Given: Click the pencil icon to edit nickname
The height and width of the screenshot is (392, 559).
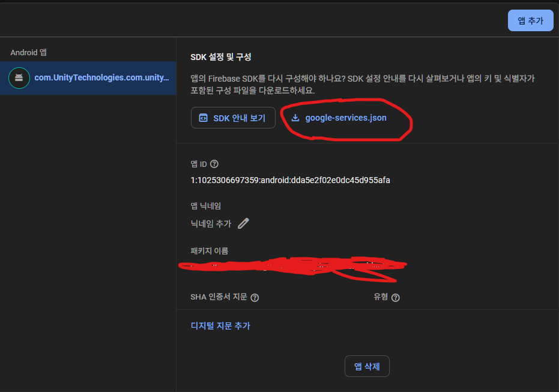Looking at the screenshot, I should (x=244, y=223).
